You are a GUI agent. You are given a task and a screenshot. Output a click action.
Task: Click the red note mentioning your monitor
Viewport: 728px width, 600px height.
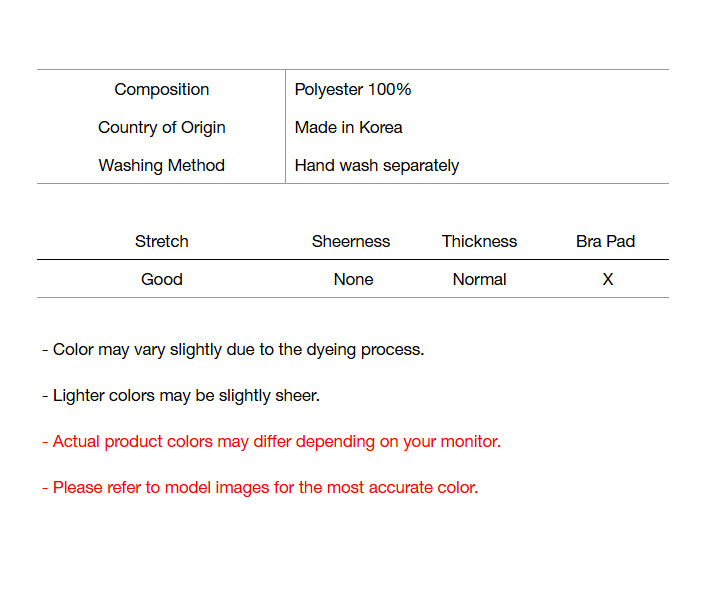[x=271, y=442]
